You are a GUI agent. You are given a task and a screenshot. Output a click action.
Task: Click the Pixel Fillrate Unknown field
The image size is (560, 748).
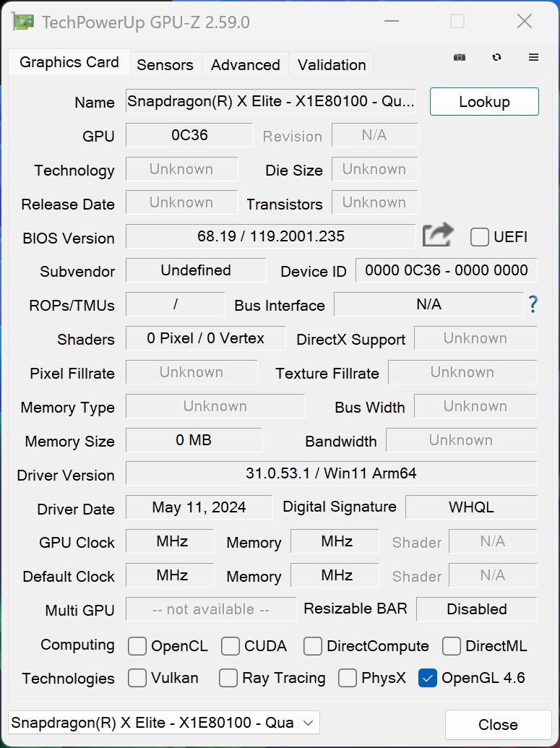click(x=191, y=372)
